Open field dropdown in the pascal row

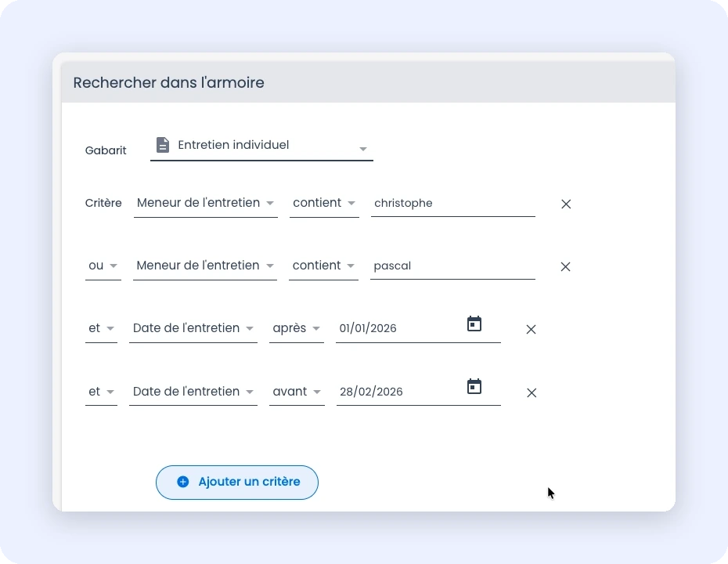coord(205,266)
